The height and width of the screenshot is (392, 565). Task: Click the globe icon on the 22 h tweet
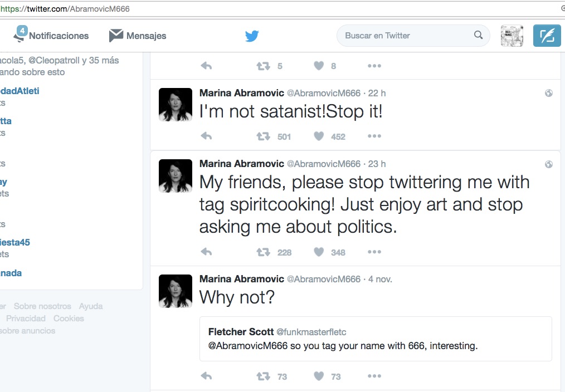point(549,94)
